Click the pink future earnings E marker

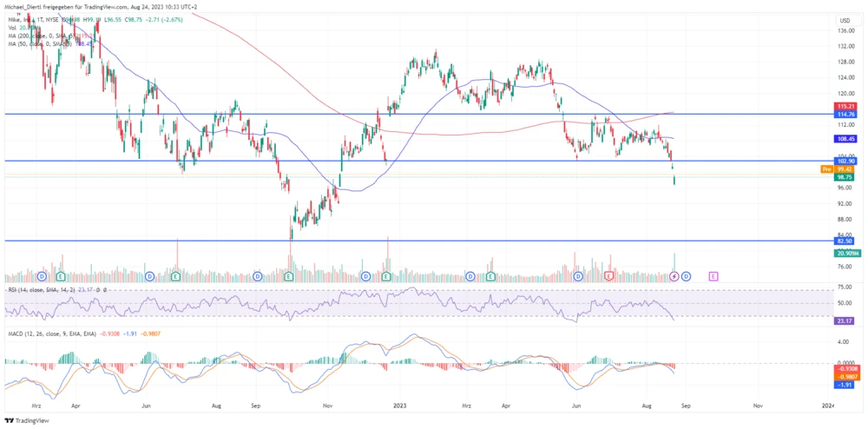[713, 276]
